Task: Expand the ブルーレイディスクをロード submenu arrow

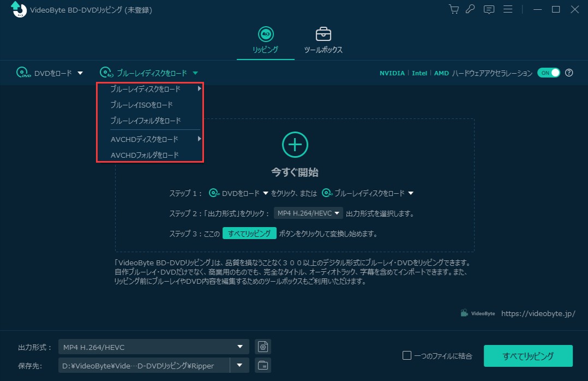Action: click(199, 88)
